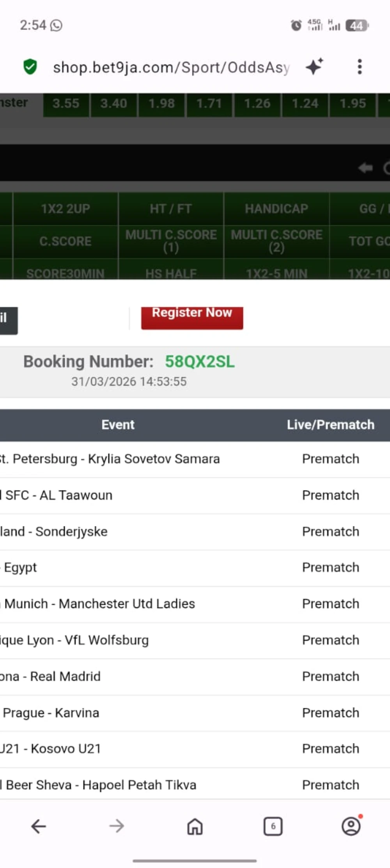Click the left arrow icon in black bar

pyautogui.click(x=365, y=168)
